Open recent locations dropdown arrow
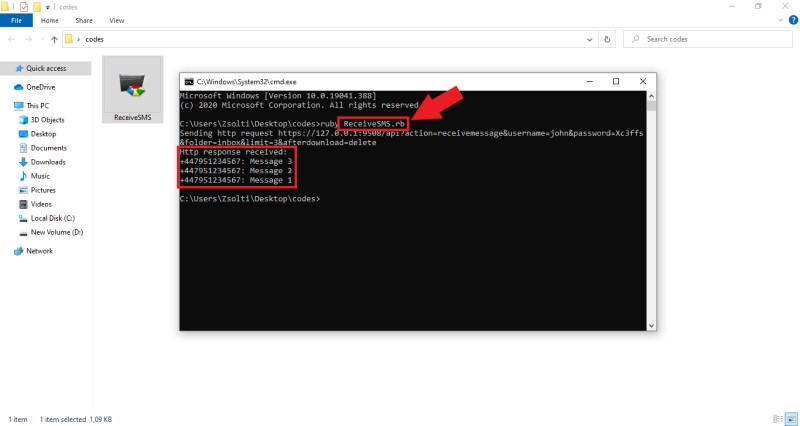This screenshot has width=800, height=426. (x=42, y=40)
